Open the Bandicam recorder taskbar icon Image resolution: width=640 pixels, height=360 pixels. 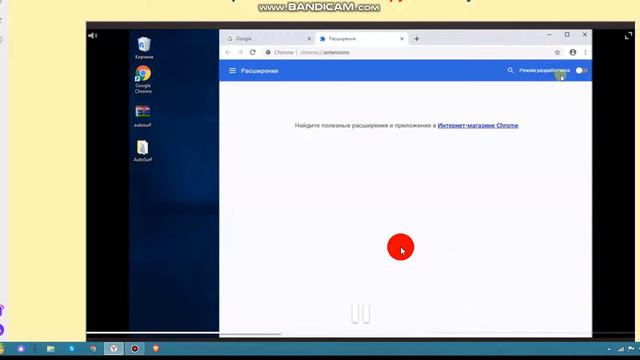(x=135, y=349)
